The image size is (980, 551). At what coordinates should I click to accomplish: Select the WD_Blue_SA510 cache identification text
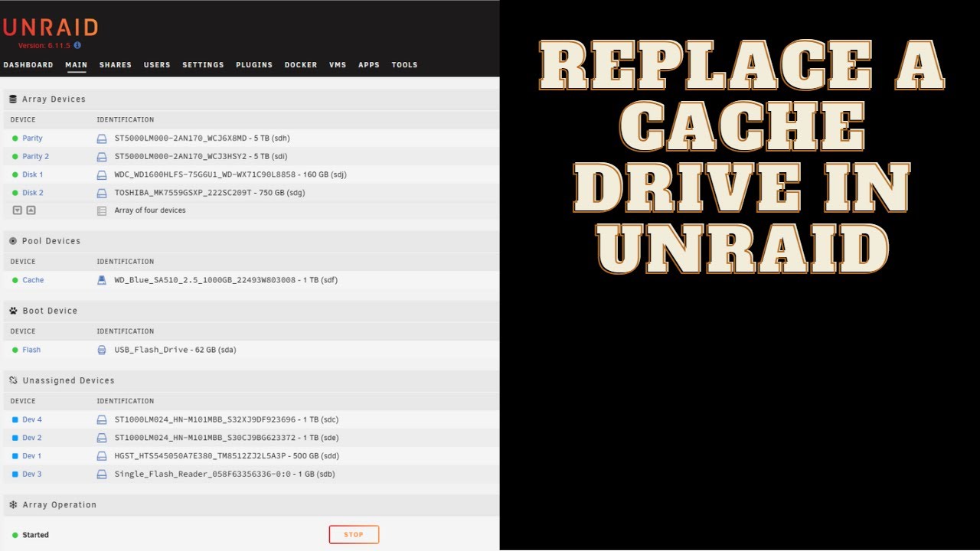[226, 280]
